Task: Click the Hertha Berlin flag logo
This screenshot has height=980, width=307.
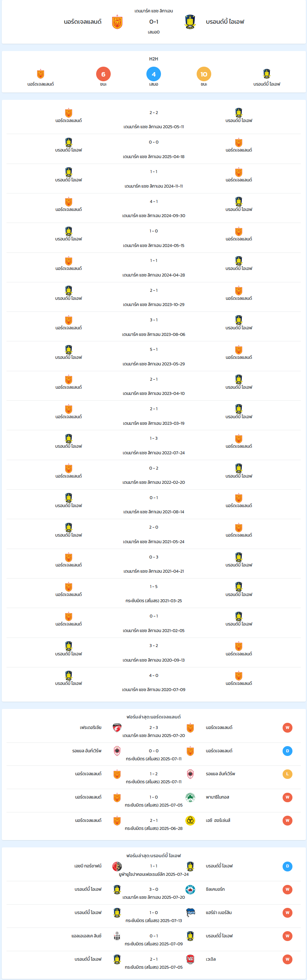Action: pyautogui.click(x=190, y=913)
